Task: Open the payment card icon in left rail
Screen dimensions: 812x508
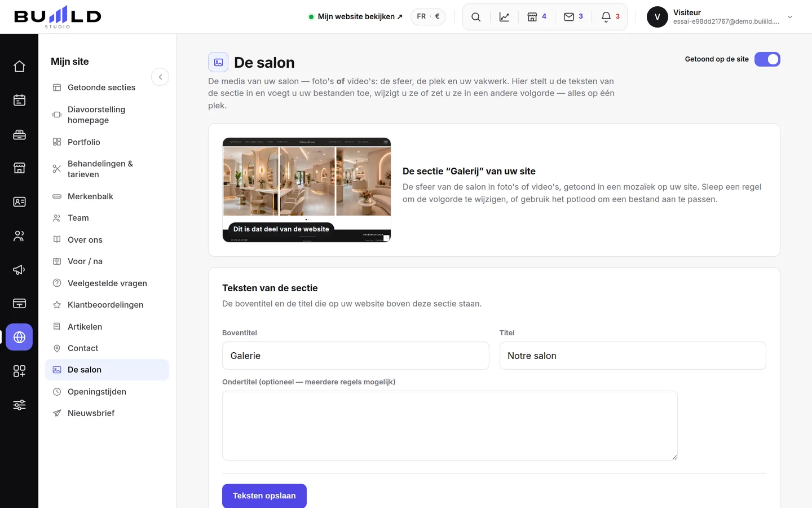Action: coord(19,304)
